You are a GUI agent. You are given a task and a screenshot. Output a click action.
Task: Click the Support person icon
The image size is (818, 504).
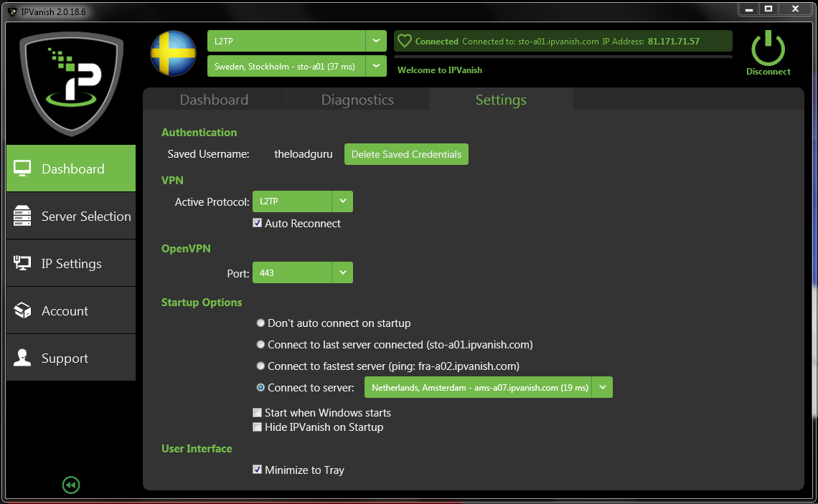(22, 358)
